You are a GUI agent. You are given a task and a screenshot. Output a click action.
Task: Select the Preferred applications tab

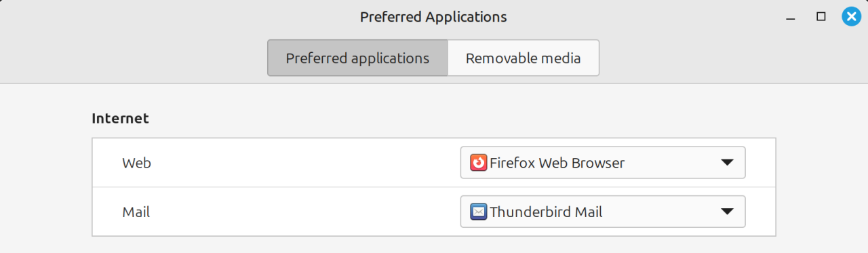[x=357, y=58]
